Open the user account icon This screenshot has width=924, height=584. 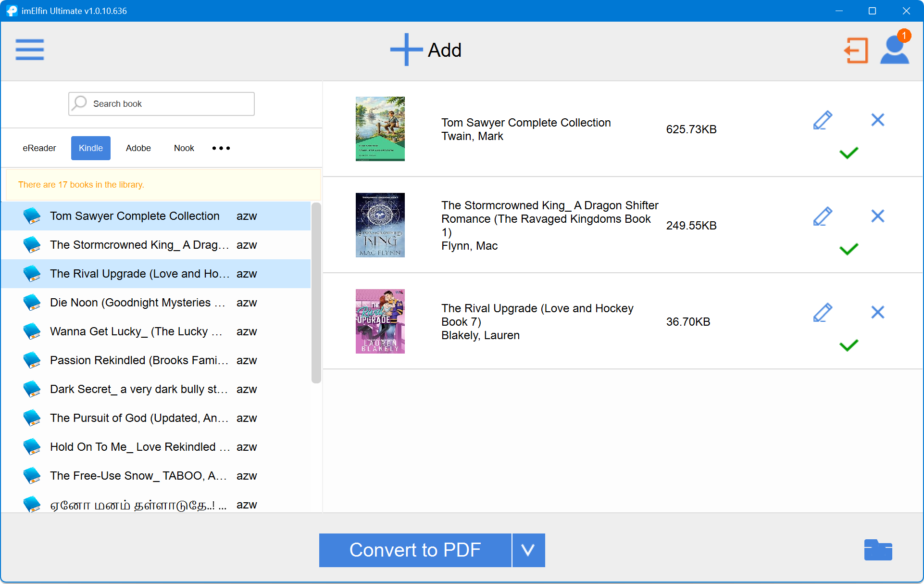(894, 51)
